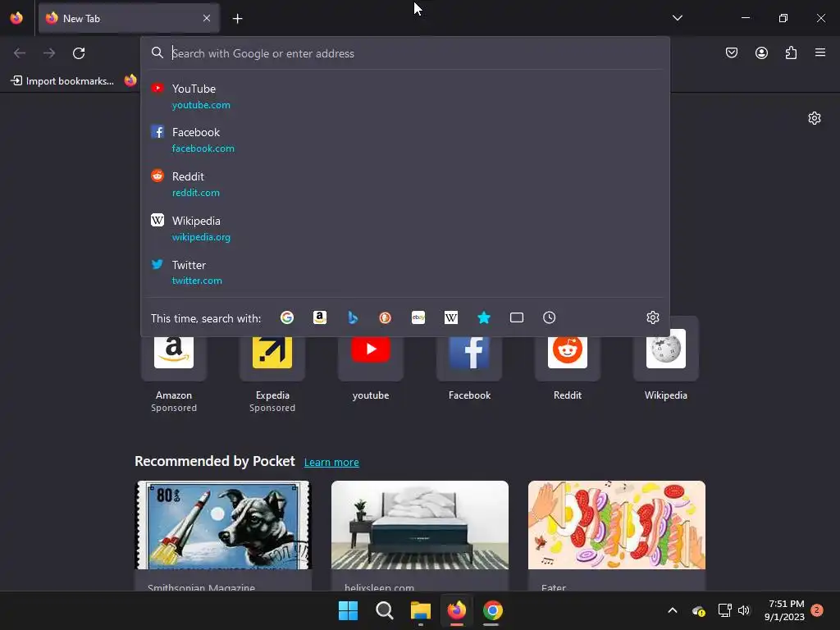Image resolution: width=840 pixels, height=630 pixels.
Task: Choose Facebook suggestion in address dropdown
Action: (405, 139)
